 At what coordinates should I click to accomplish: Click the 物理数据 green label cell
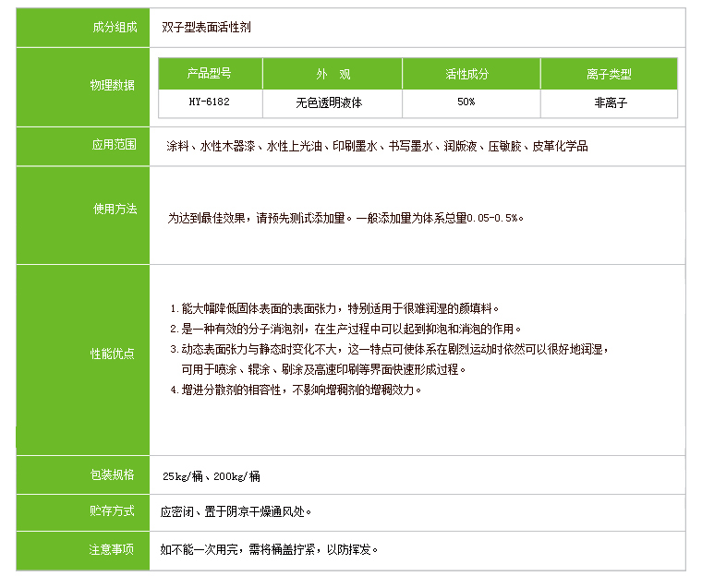pos(113,85)
